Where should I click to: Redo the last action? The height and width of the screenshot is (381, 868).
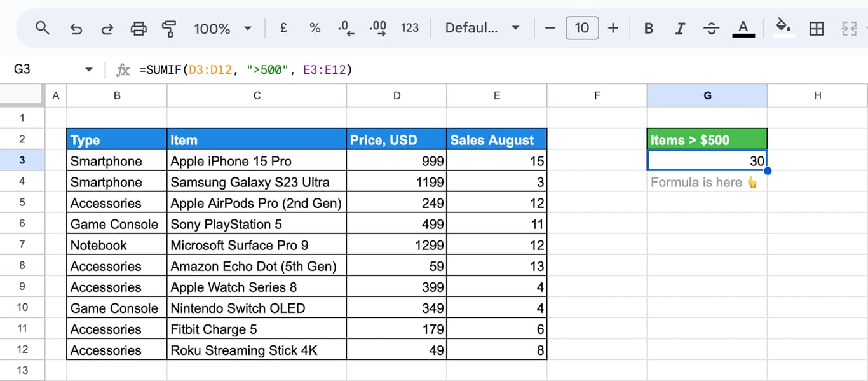[107, 28]
